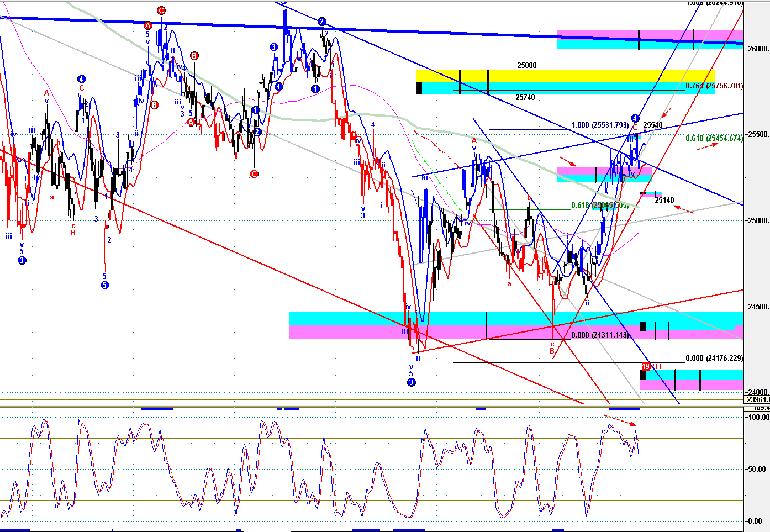Select blue circled 4 wave label near 25540

(635, 118)
